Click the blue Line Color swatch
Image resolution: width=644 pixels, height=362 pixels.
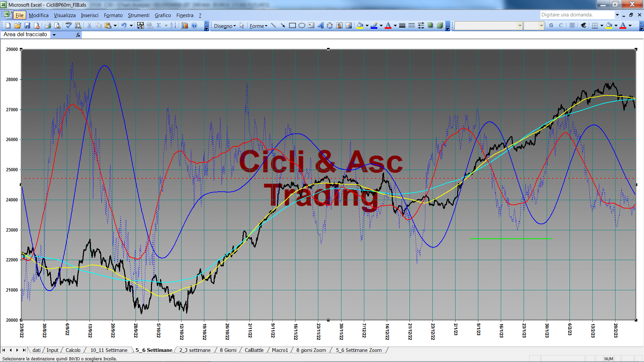[x=374, y=25]
